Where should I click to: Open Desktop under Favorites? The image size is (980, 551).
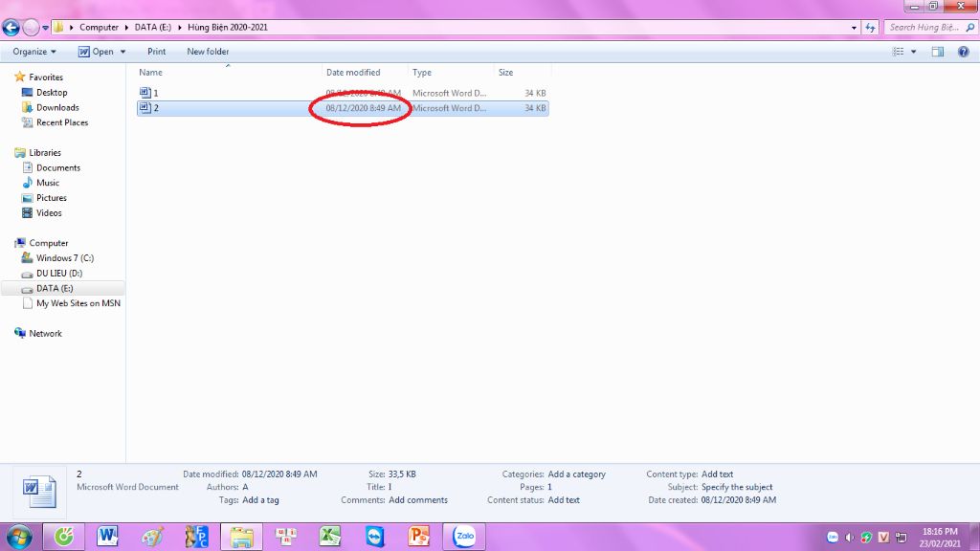point(52,93)
